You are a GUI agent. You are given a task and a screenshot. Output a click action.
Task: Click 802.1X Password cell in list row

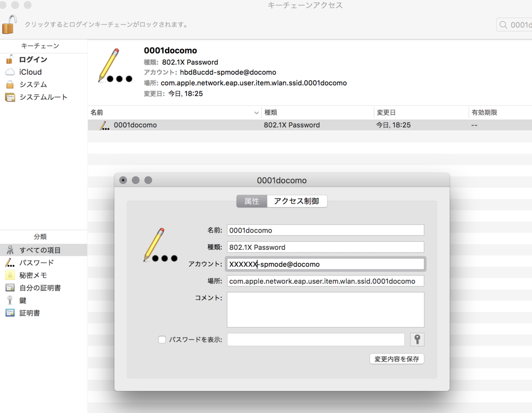(x=292, y=125)
